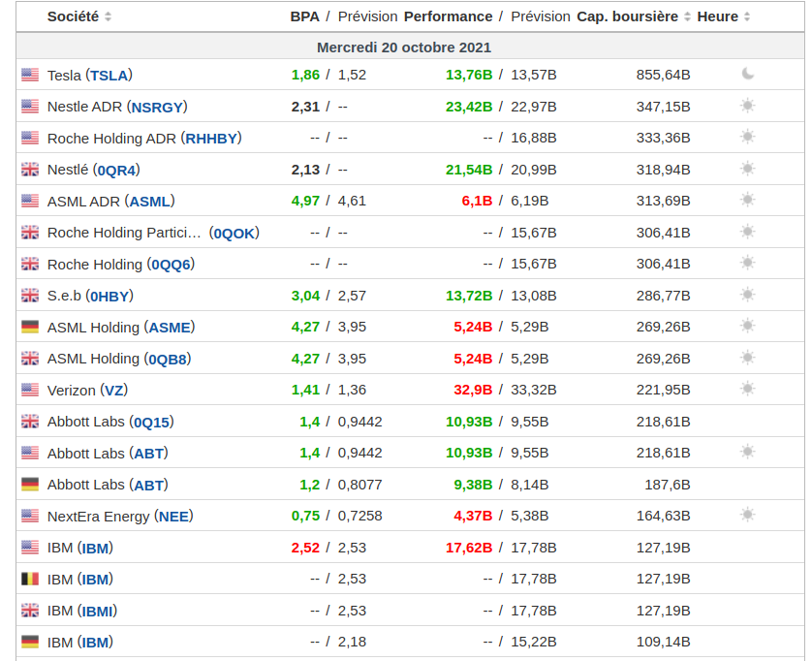Screen dimensions: 812x661
Task: Click the UK flag beside Roche Holding Partici…
Action: tap(30, 232)
